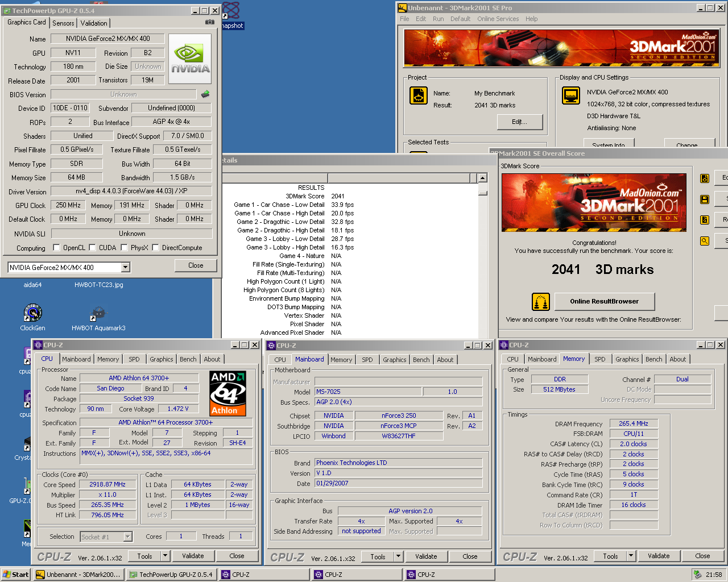Enable the OpenCL checkbox
Viewport: 728px width, 582px height.
[56, 248]
